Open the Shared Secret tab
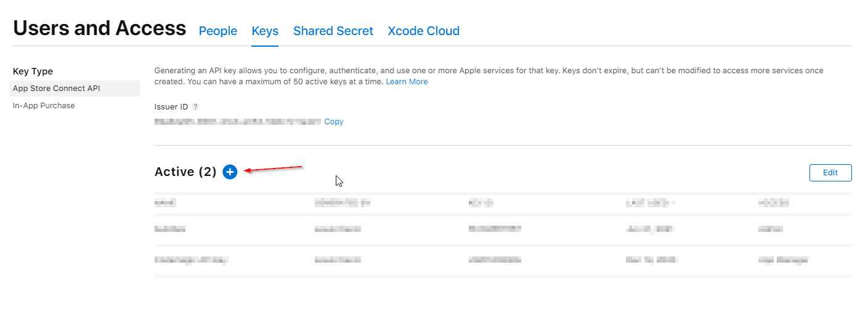868x310 pixels. click(333, 31)
